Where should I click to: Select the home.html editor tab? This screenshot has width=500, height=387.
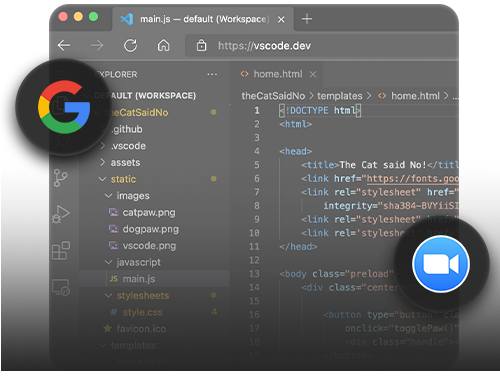pos(277,74)
